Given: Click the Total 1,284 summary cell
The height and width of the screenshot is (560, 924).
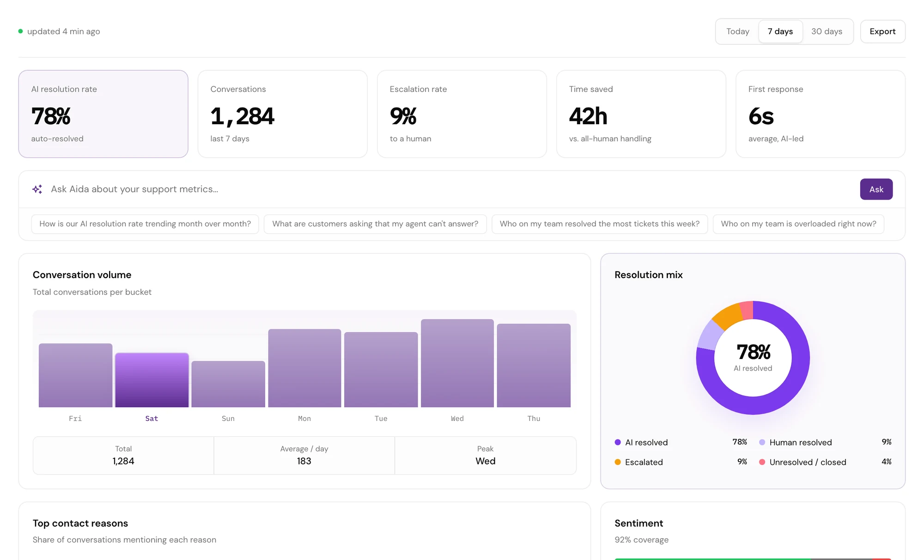Looking at the screenshot, I should pos(123,456).
